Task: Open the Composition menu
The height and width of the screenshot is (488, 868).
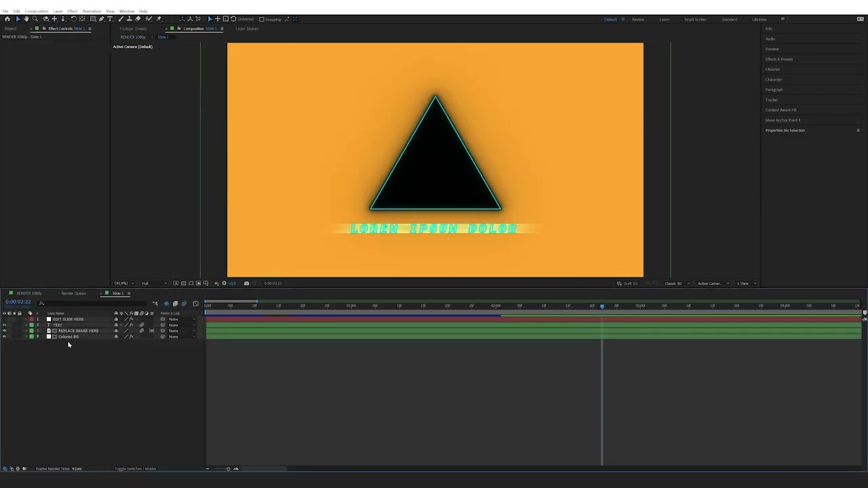Action: (x=37, y=11)
